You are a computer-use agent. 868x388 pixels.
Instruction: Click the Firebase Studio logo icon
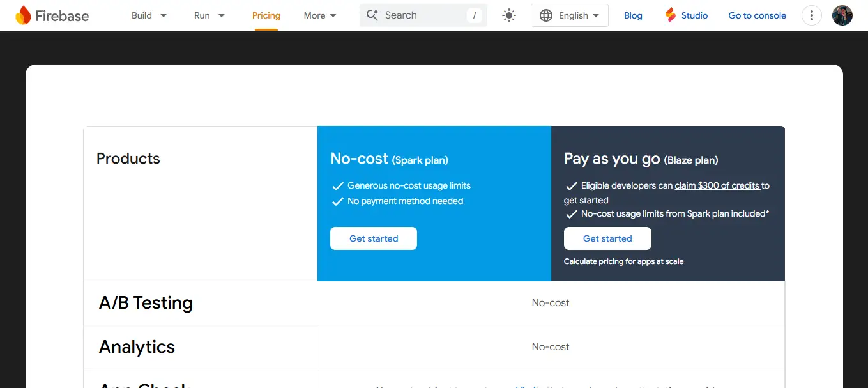(x=670, y=15)
